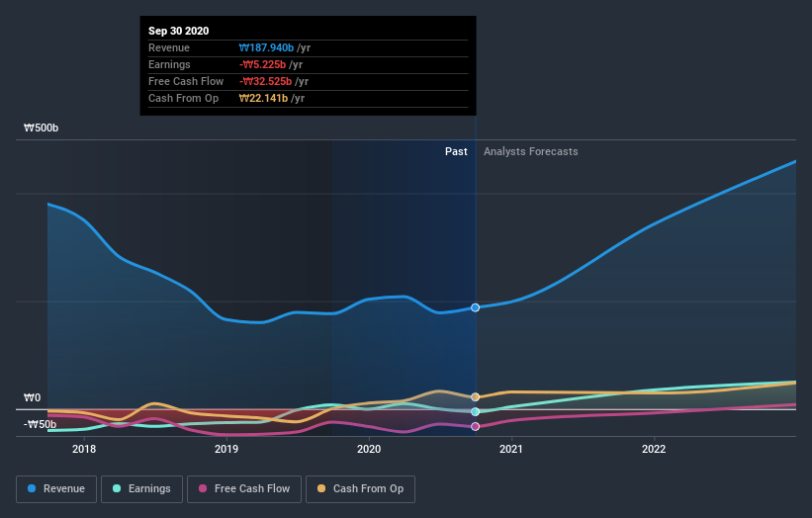Toggle the Revenue legend button
812x518 pixels.
(56, 489)
